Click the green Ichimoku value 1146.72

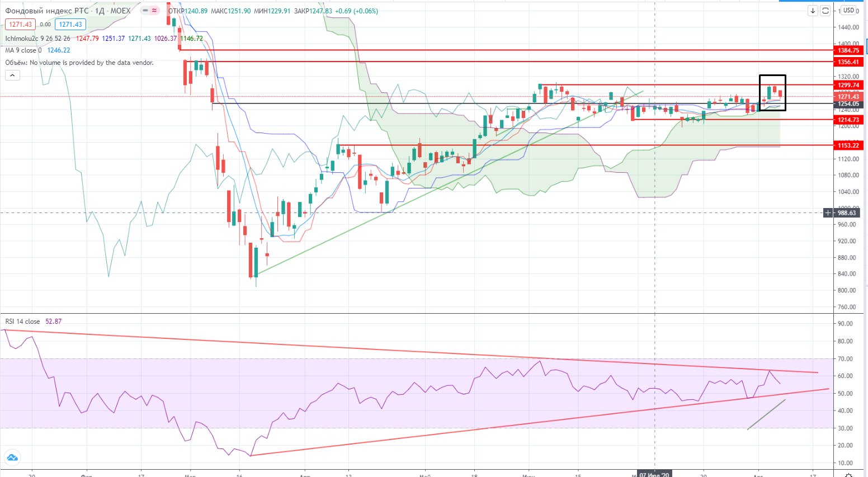point(191,39)
